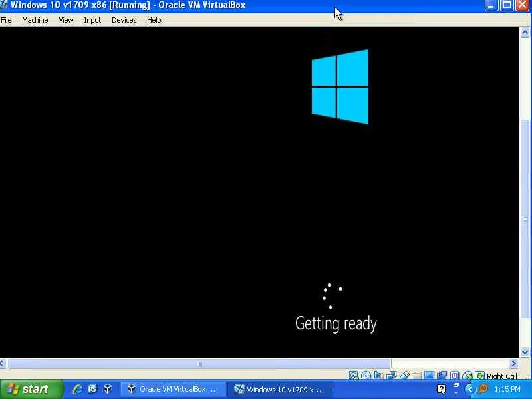Click the display settings status icon
Image resolution: width=532 pixels, height=399 pixels.
[x=429, y=375]
